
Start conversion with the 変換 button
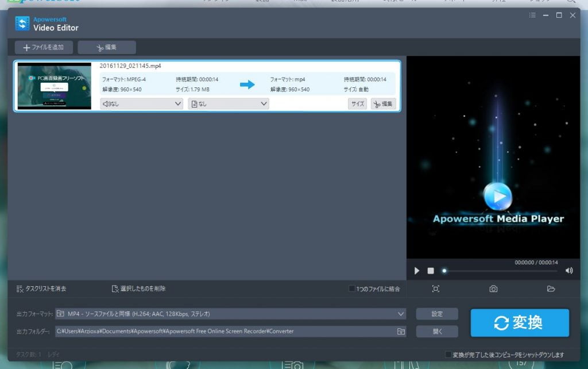[x=520, y=323]
